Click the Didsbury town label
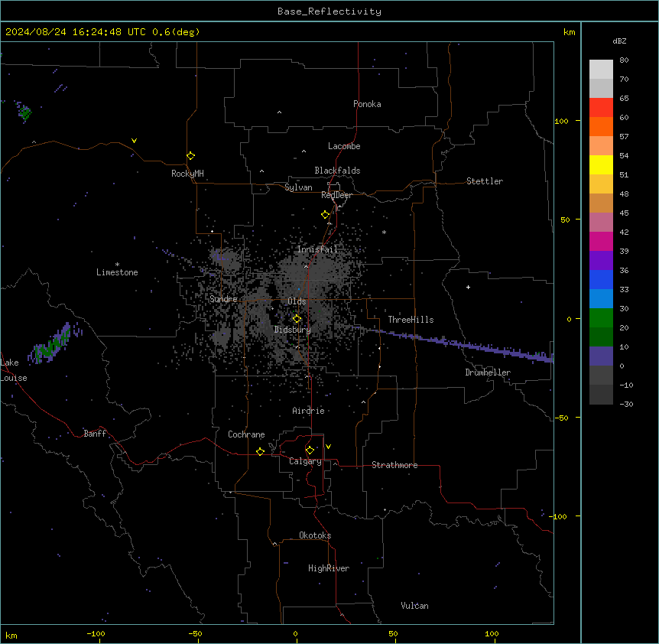The image size is (659, 644). point(293,330)
